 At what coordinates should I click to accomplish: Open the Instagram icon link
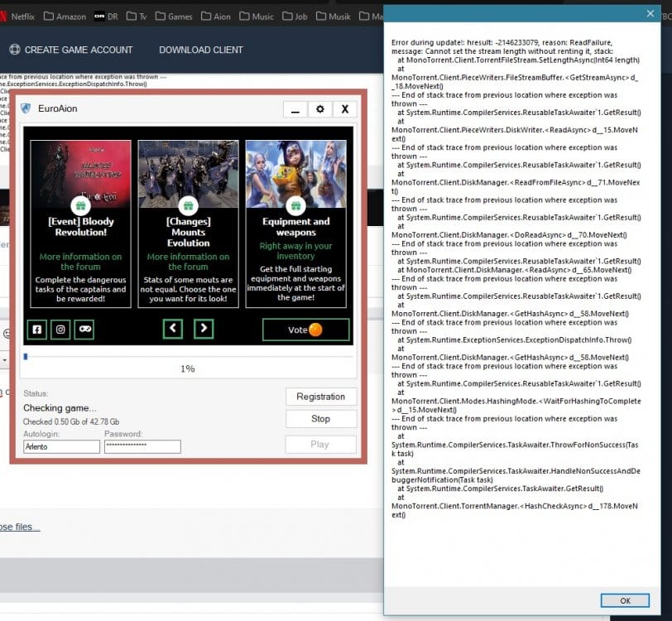tap(60, 330)
